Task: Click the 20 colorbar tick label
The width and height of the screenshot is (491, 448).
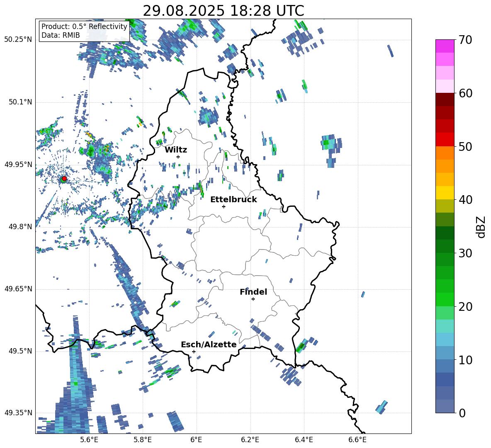Action: (x=465, y=307)
